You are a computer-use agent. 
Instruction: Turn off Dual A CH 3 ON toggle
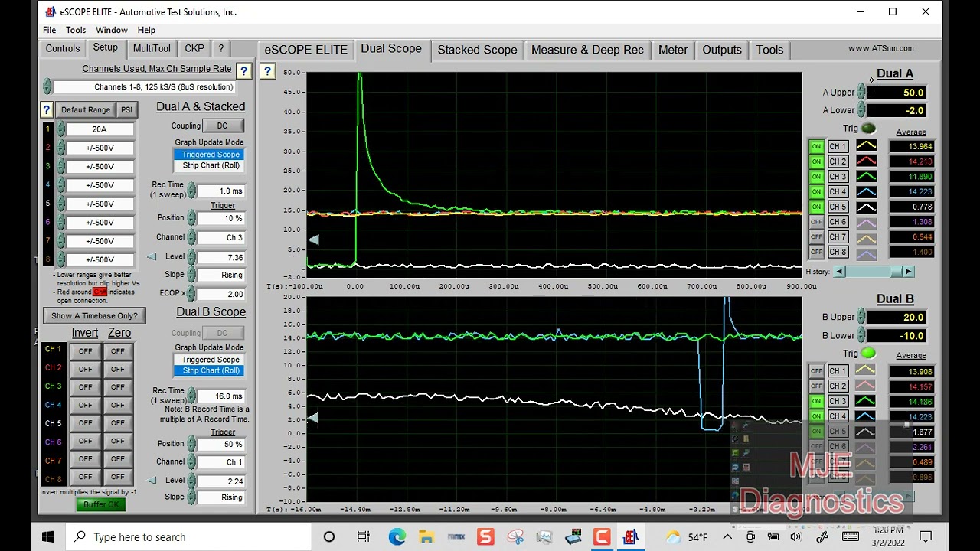pos(816,176)
